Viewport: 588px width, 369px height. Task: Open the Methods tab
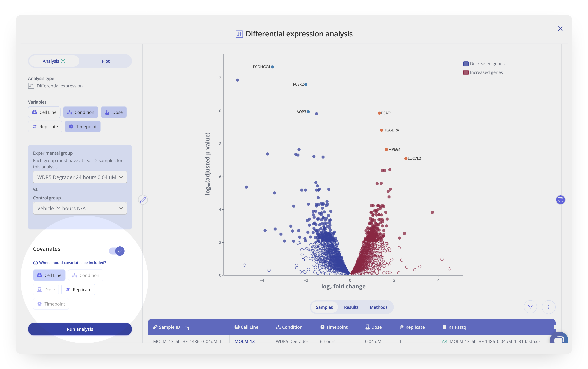point(378,307)
